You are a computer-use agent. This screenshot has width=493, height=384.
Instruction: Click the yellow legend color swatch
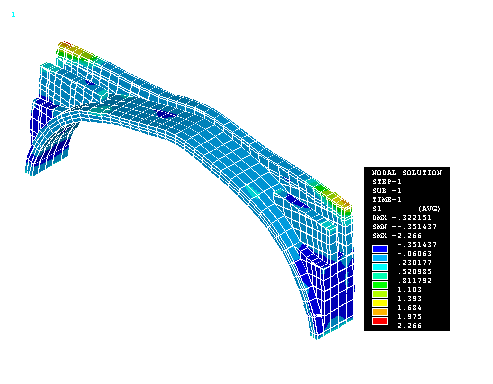point(380,303)
